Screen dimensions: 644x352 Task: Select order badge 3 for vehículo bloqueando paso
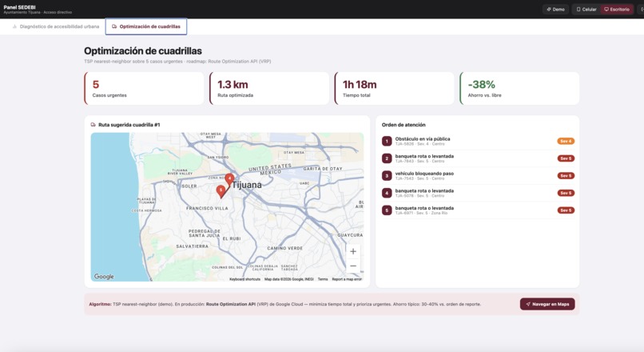coord(387,175)
